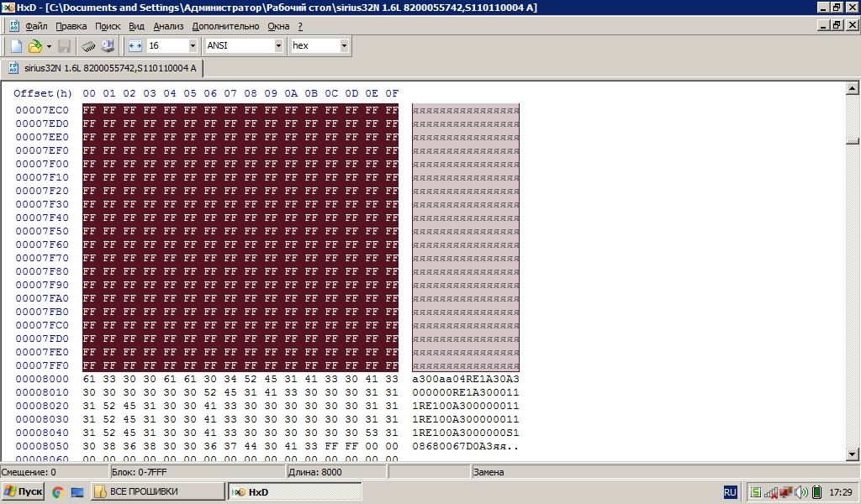Screen dimensions: 861x504
Task: Click the show desktop quick launch icon
Action: [77, 492]
